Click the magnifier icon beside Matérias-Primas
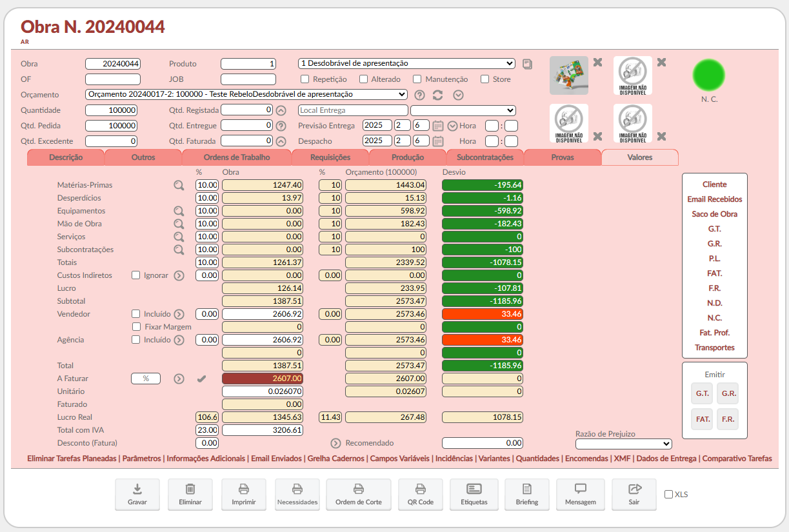789x532 pixels. [x=179, y=185]
